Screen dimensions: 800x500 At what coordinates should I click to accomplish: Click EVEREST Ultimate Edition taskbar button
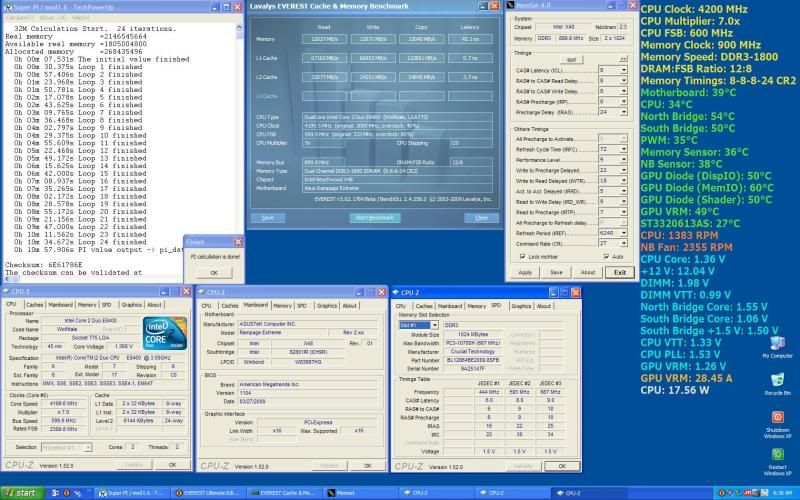(x=208, y=493)
